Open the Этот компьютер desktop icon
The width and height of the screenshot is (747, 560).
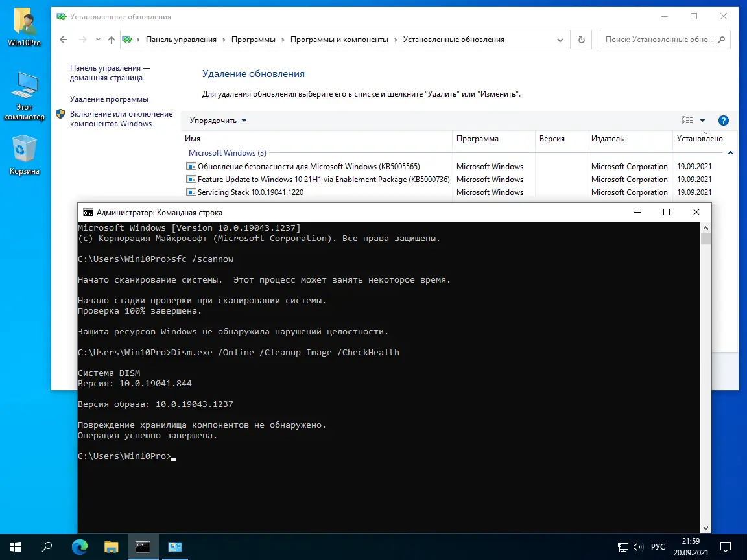click(x=24, y=97)
